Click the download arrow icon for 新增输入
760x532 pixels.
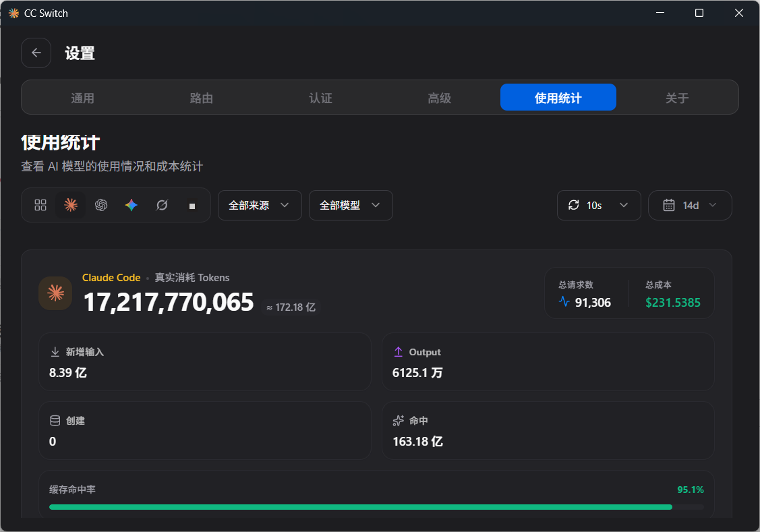tap(55, 352)
